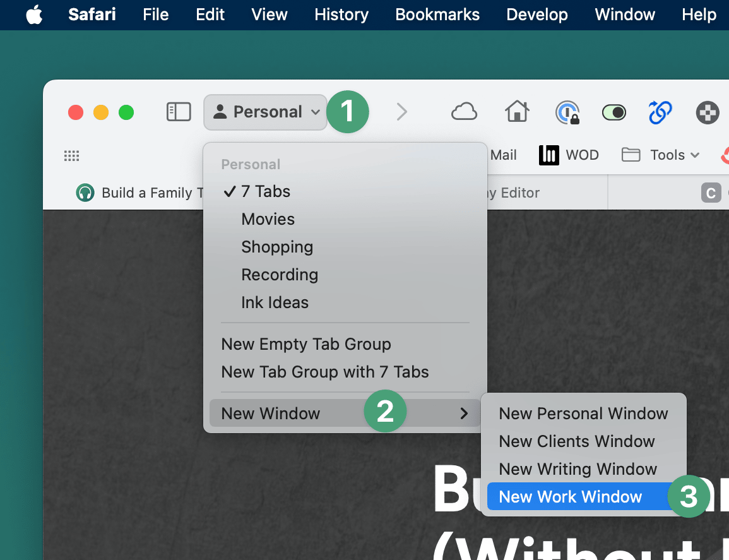The image size is (729, 560).
Task: Go to the Home page icon
Action: pos(517,112)
